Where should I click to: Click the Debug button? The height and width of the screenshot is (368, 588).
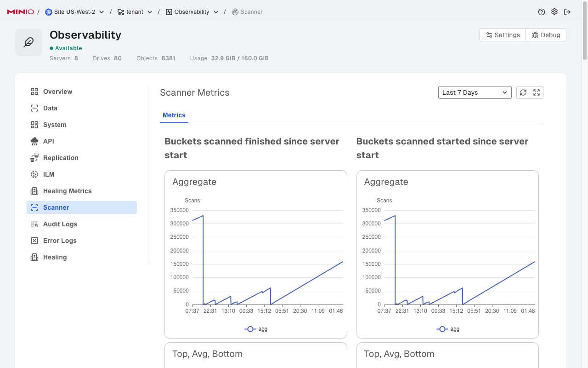tap(546, 35)
